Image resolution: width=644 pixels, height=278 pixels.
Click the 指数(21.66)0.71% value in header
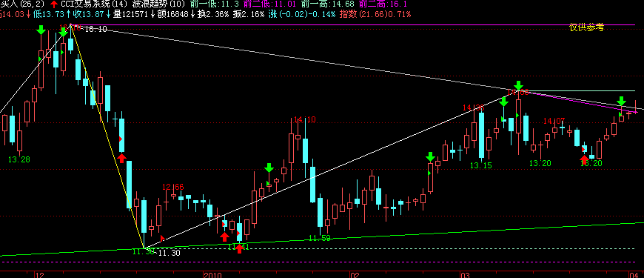click(375, 14)
